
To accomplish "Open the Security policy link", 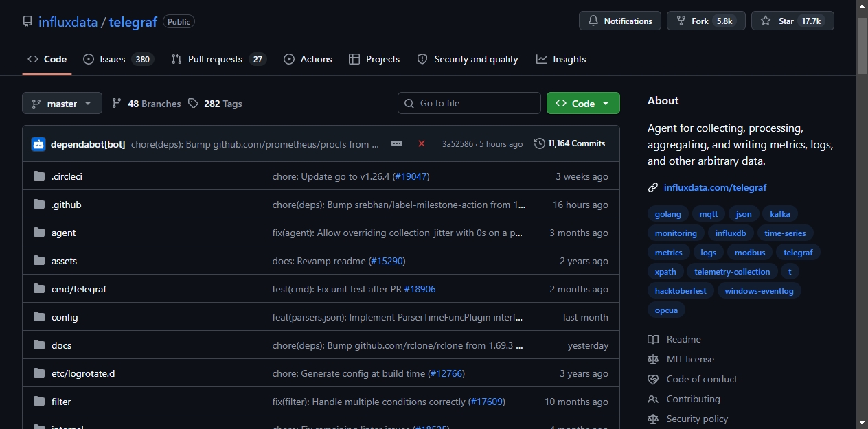I will 688,419.
